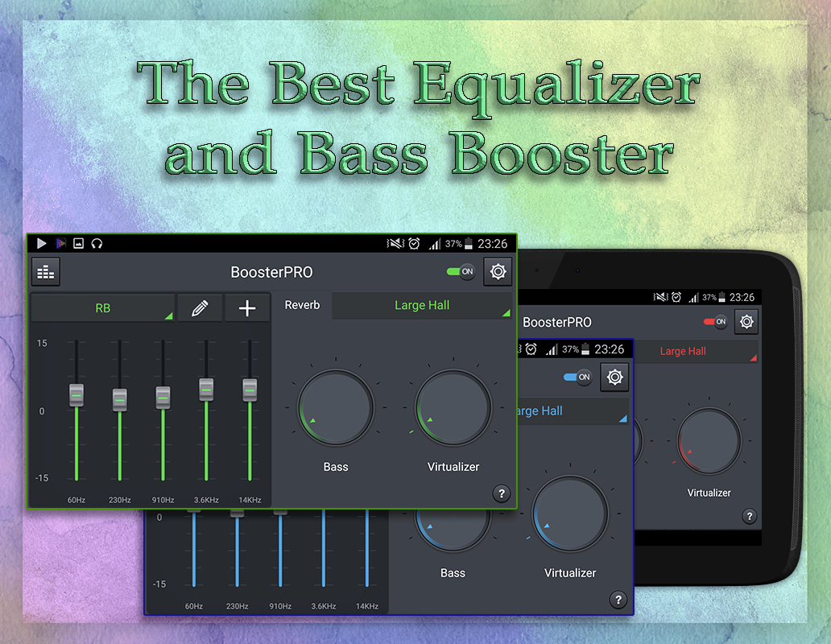This screenshot has width=831, height=644.
Task: Open red Large Hall reverb dropdown on tablet
Action: pos(696,351)
